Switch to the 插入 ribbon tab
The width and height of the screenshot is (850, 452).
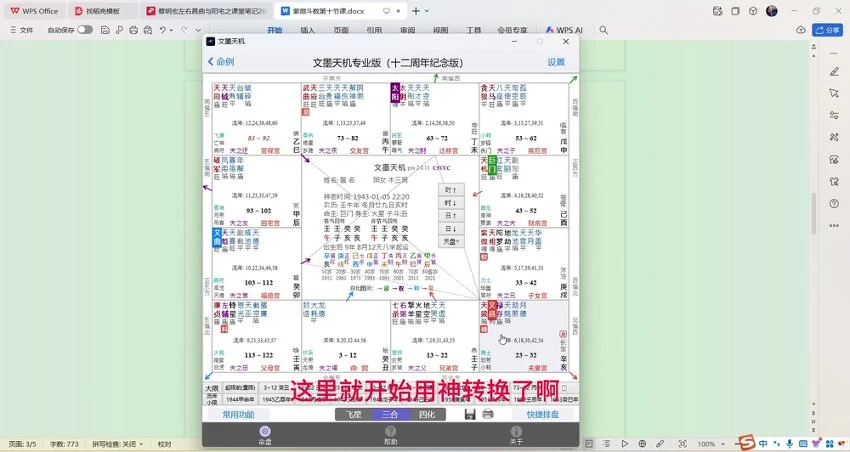click(307, 30)
